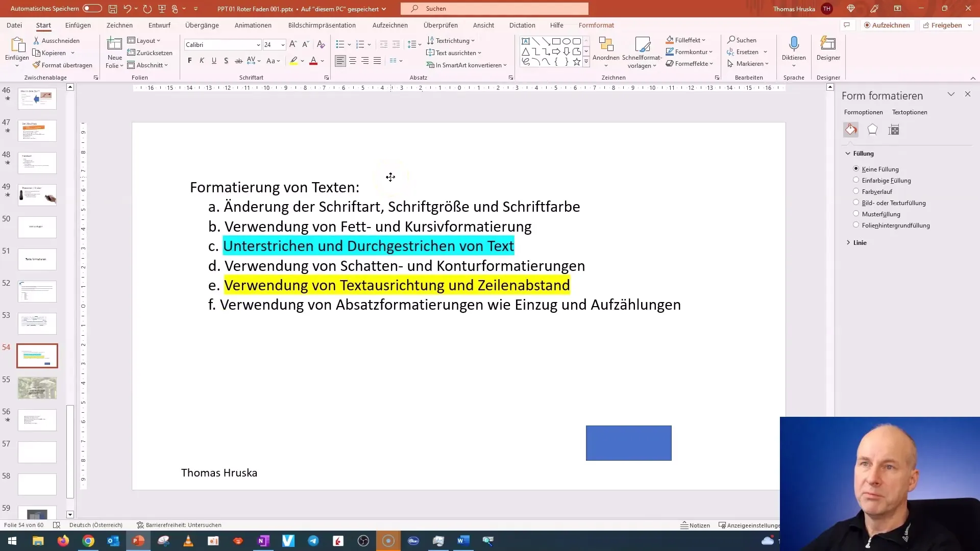Select Keine Füllung radio option
The height and width of the screenshot is (551, 980).
coord(856,169)
